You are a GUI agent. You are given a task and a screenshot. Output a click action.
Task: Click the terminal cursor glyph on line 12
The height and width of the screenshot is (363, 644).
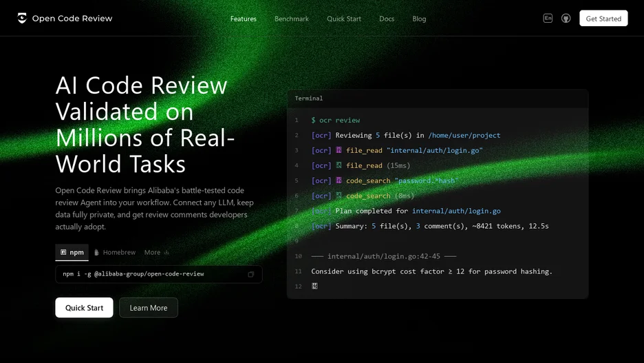tap(314, 286)
